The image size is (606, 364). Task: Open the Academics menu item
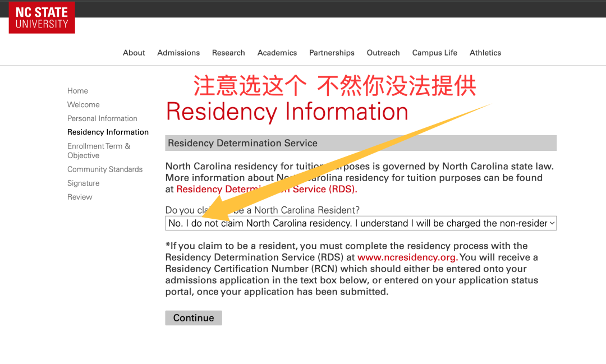[x=277, y=53]
